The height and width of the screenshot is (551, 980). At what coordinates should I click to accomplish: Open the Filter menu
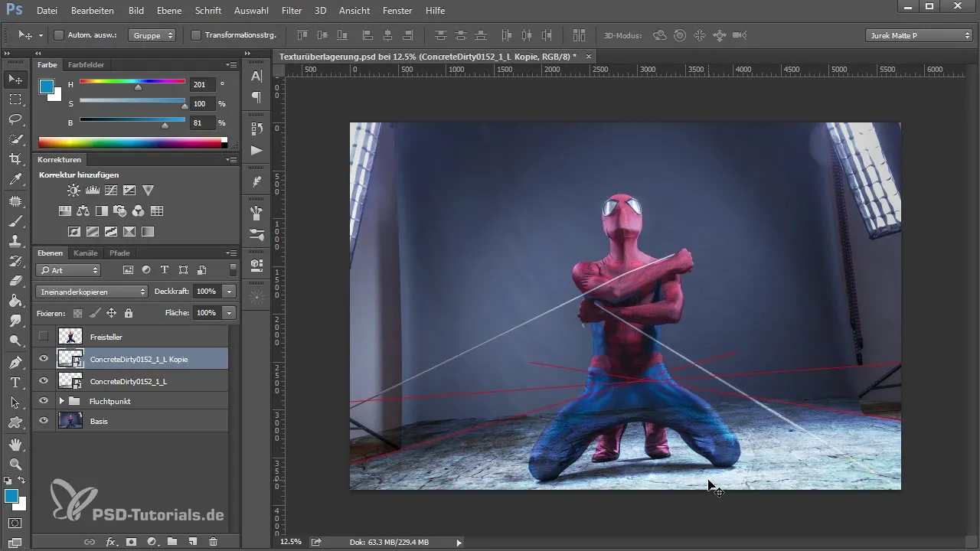tap(291, 11)
